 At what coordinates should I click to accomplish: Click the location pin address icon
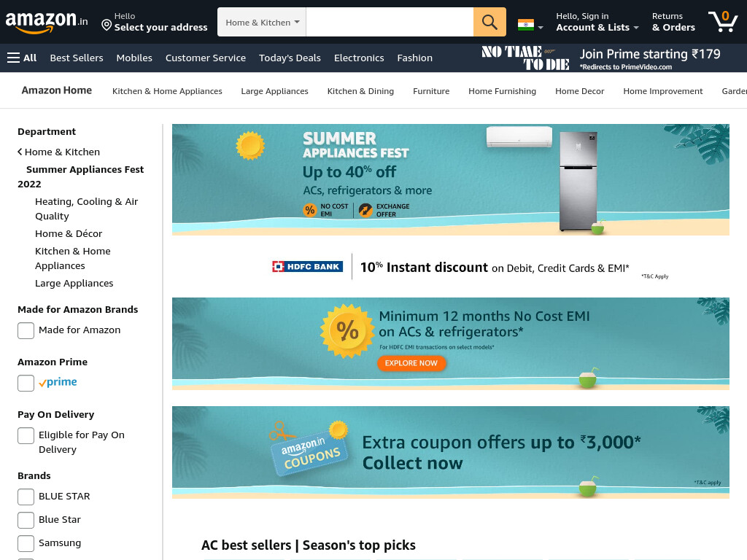107,25
